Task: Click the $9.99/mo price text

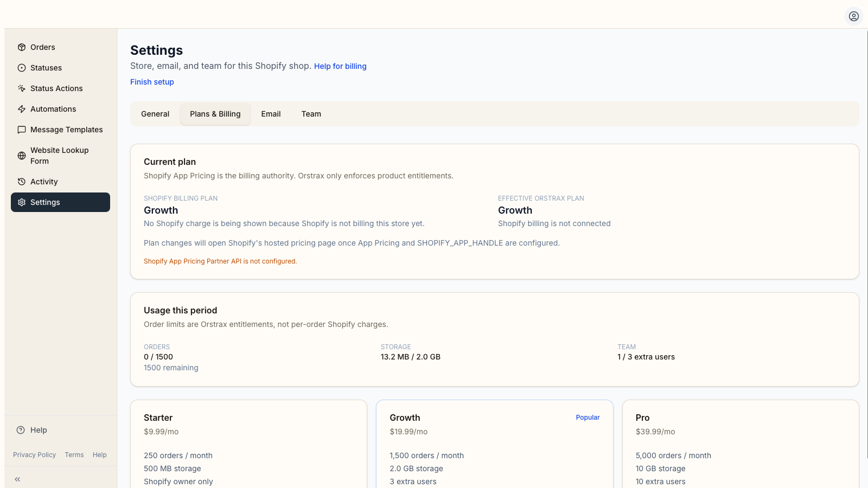Action: click(x=161, y=432)
